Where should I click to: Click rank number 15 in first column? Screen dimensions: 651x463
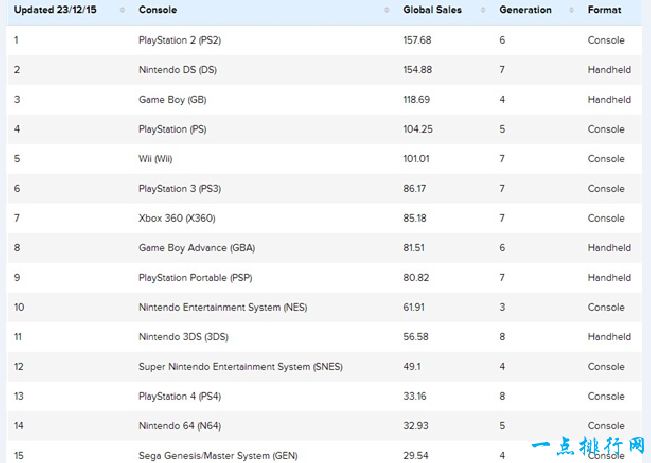pyautogui.click(x=18, y=456)
